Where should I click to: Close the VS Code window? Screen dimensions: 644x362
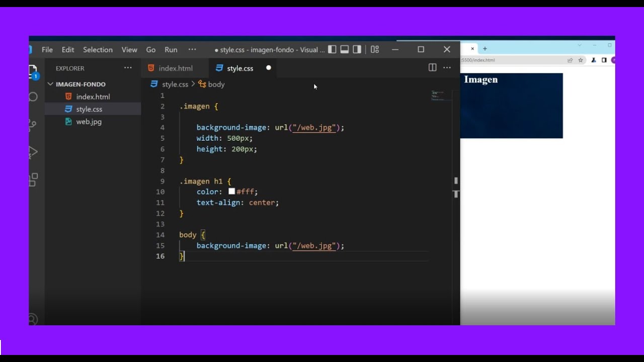tap(447, 49)
